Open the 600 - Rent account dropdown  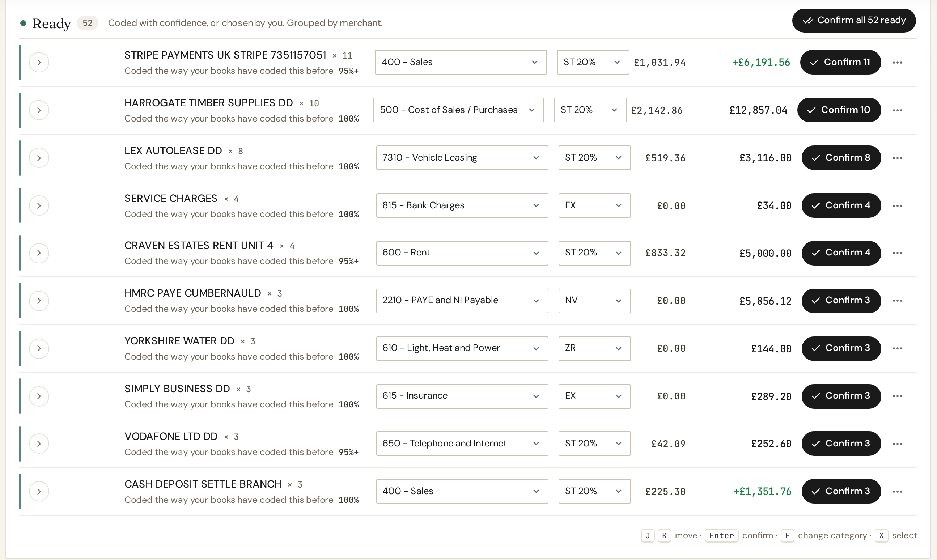tap(462, 253)
